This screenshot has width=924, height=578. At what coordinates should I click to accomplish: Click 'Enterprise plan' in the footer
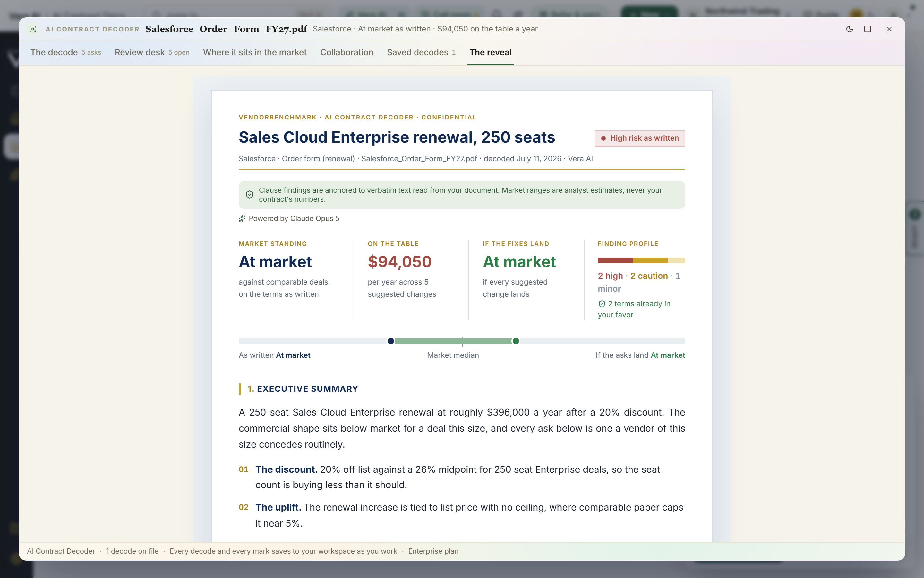pyautogui.click(x=433, y=551)
